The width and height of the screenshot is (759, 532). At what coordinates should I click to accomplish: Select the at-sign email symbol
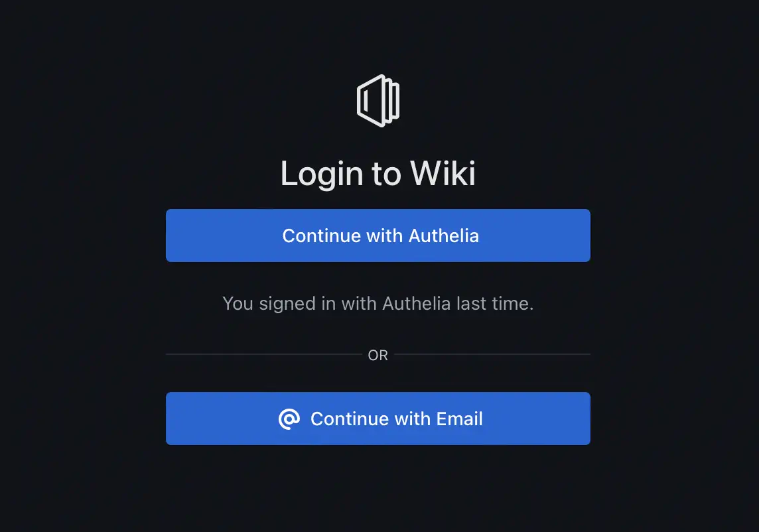click(x=289, y=419)
